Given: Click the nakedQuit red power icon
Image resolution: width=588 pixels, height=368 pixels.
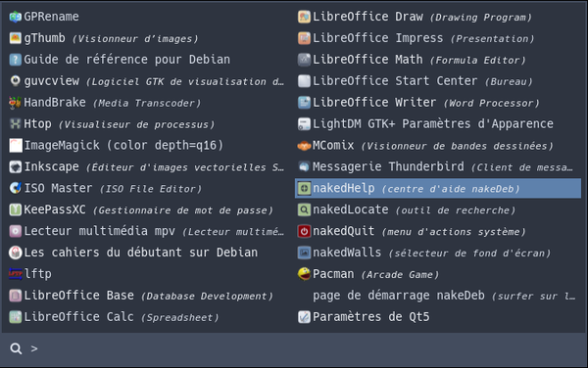Looking at the screenshot, I should coord(304,231).
